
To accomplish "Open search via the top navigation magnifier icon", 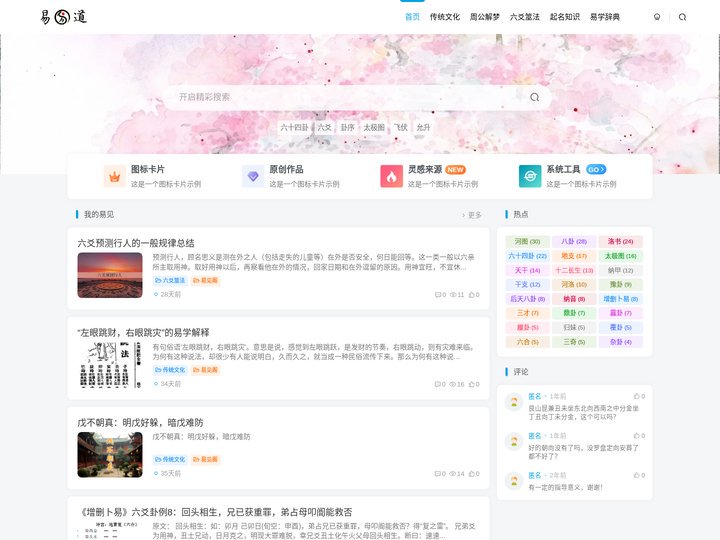I will pos(682,17).
